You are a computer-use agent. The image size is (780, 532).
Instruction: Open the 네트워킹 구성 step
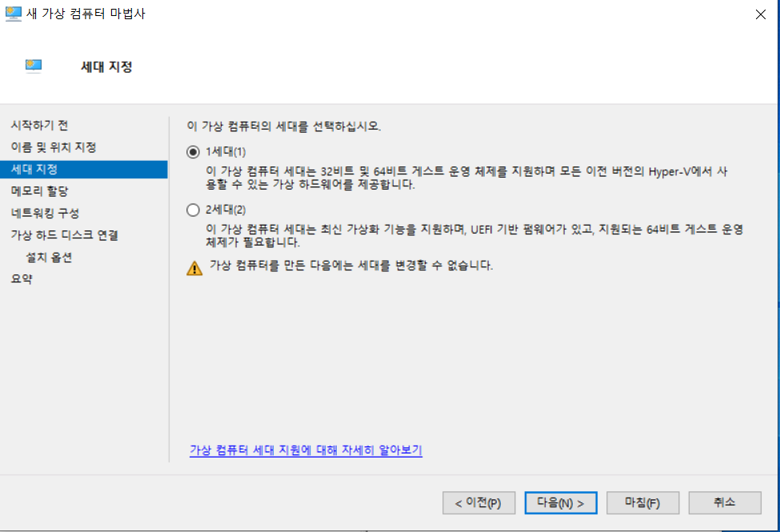pyautogui.click(x=45, y=213)
